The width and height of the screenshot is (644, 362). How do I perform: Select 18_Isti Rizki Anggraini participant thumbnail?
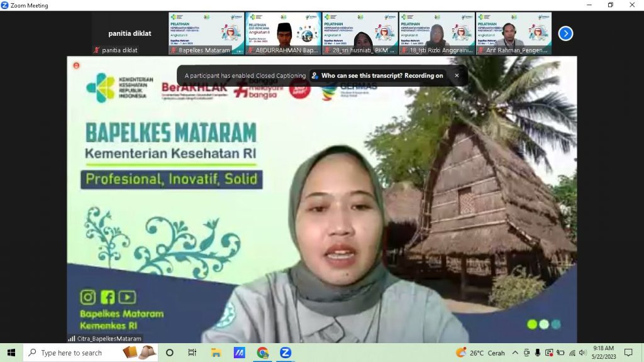coord(437,34)
